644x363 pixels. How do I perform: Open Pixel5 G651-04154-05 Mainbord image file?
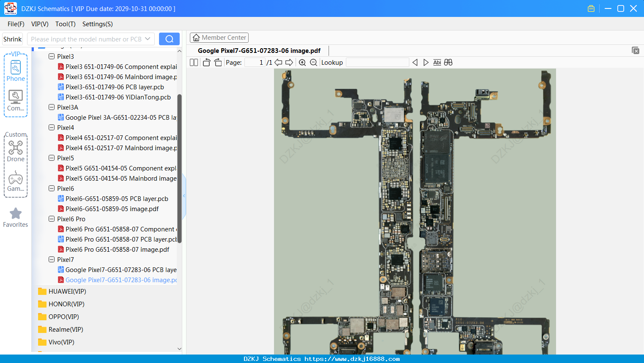coord(117,178)
